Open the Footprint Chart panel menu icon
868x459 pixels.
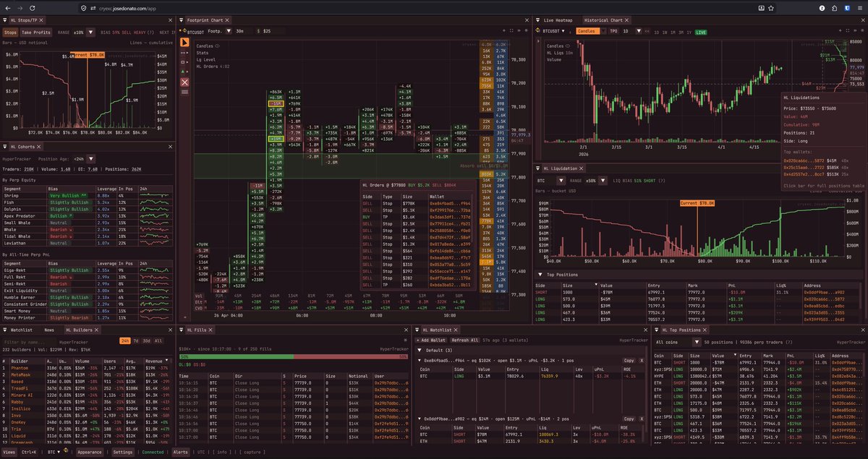(x=181, y=20)
